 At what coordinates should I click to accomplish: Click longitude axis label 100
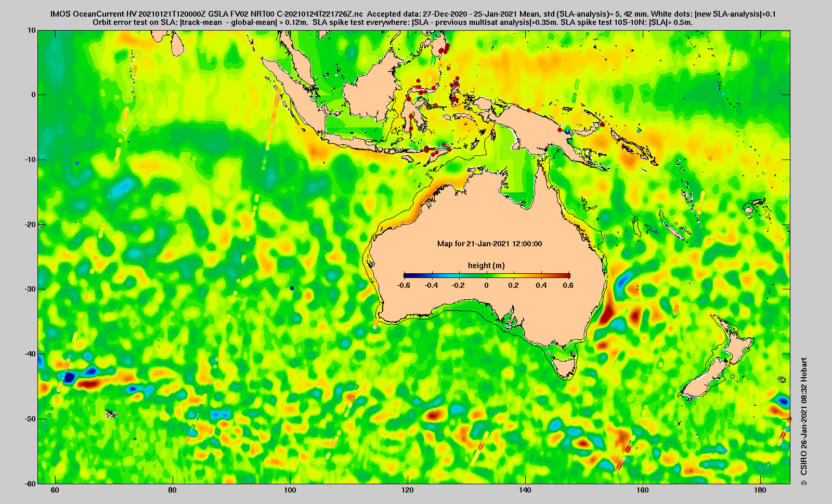coord(290,490)
